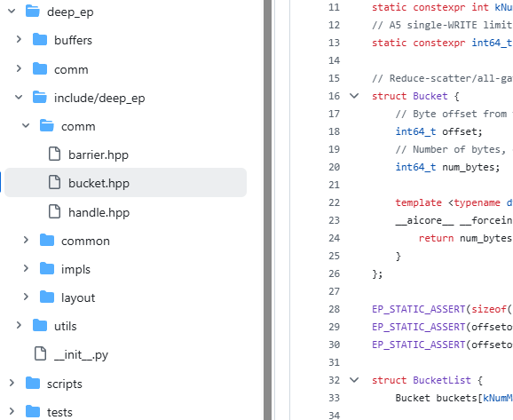
Task: Open the __init__.py file
Action: click(81, 355)
